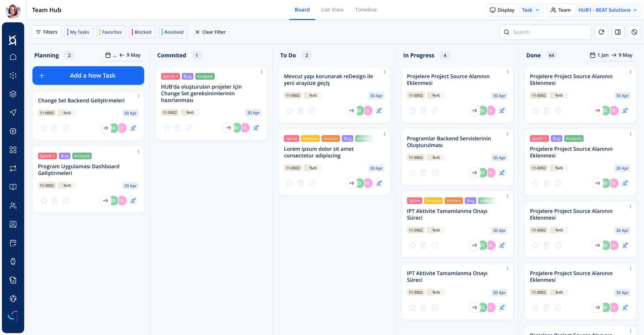Switch to the List View tab

click(332, 10)
